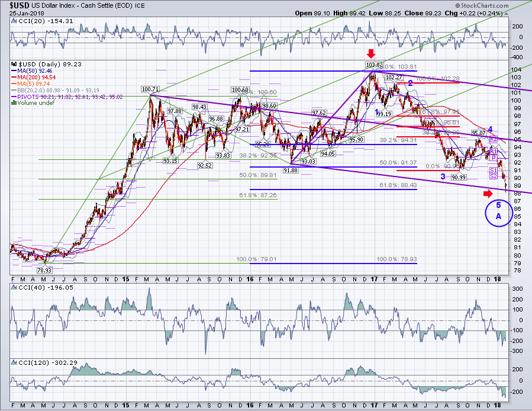Image resolution: width=532 pixels, height=411 pixels.
Task: Select the $USD ticker symbol in the title
Action: click(21, 5)
